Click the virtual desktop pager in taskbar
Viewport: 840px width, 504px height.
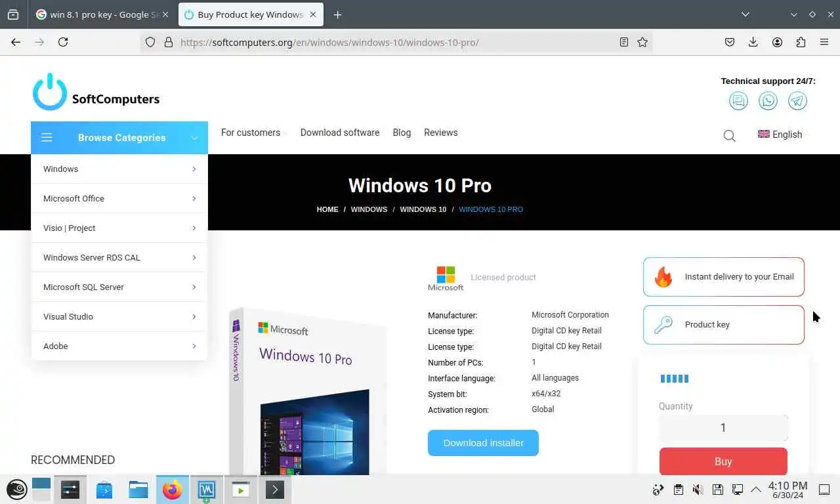(x=41, y=490)
